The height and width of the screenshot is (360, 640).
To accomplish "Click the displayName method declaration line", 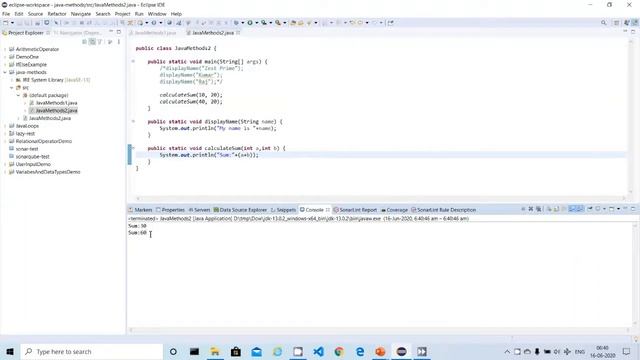I will [x=215, y=122].
